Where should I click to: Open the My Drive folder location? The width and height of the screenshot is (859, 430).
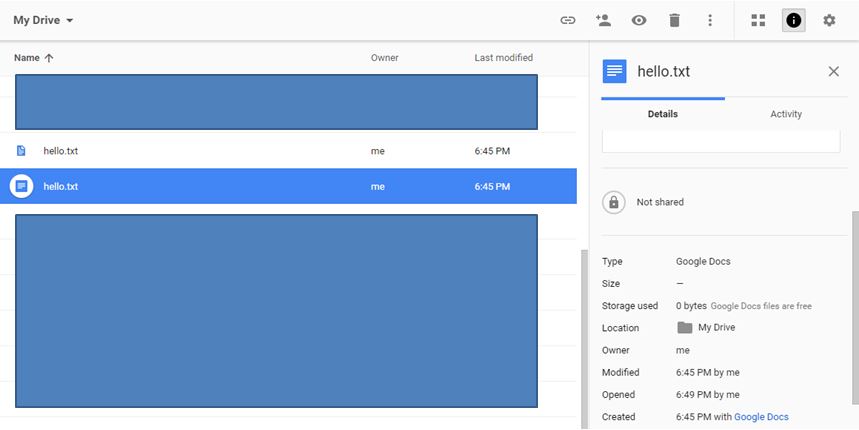click(x=717, y=328)
